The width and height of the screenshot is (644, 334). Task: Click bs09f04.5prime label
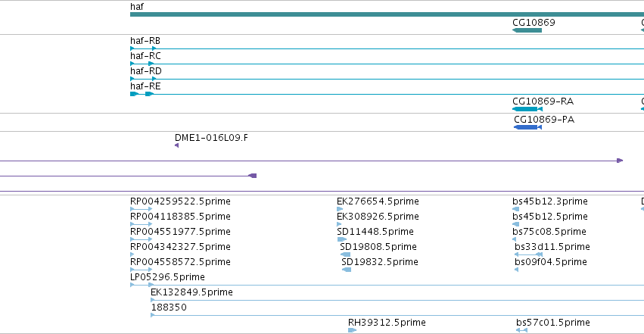tap(551, 262)
